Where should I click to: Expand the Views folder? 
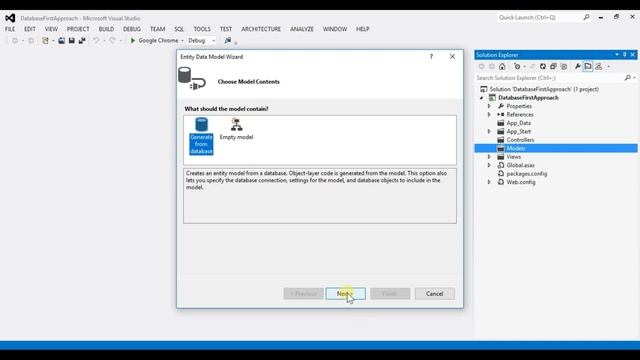(x=489, y=157)
